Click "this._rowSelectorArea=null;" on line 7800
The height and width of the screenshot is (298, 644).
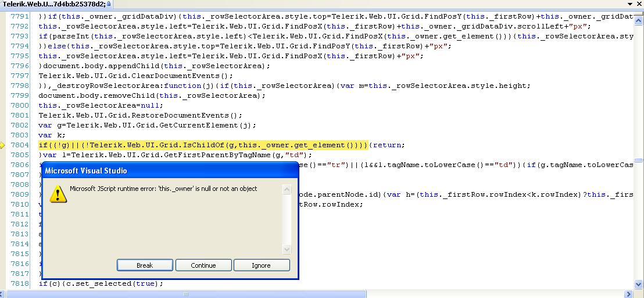pos(101,105)
